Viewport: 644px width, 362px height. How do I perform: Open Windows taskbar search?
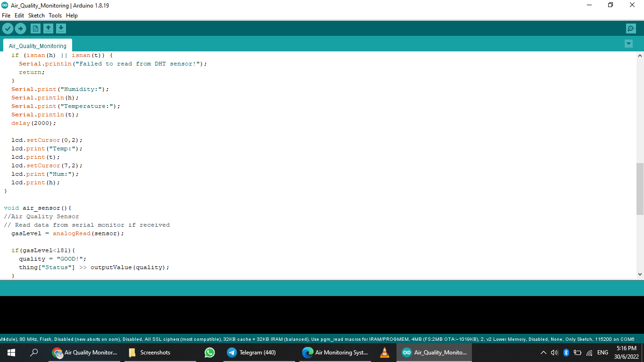point(34,353)
